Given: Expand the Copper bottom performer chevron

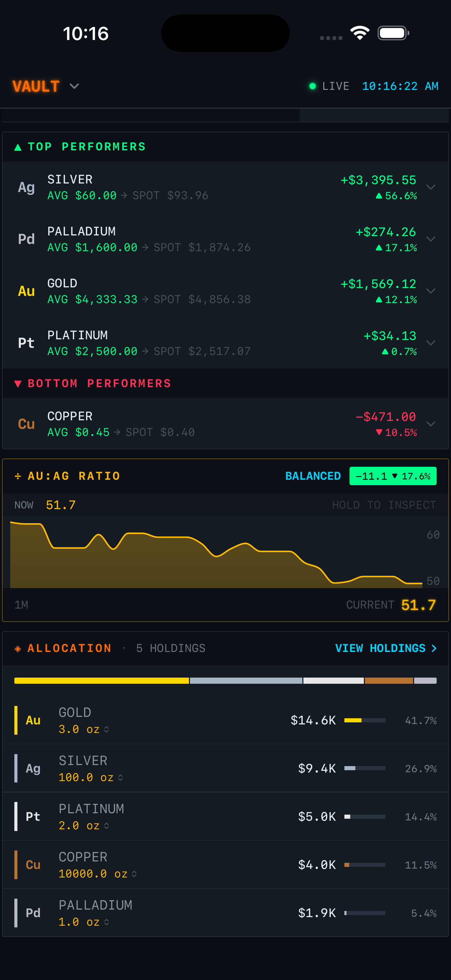Looking at the screenshot, I should click(430, 424).
